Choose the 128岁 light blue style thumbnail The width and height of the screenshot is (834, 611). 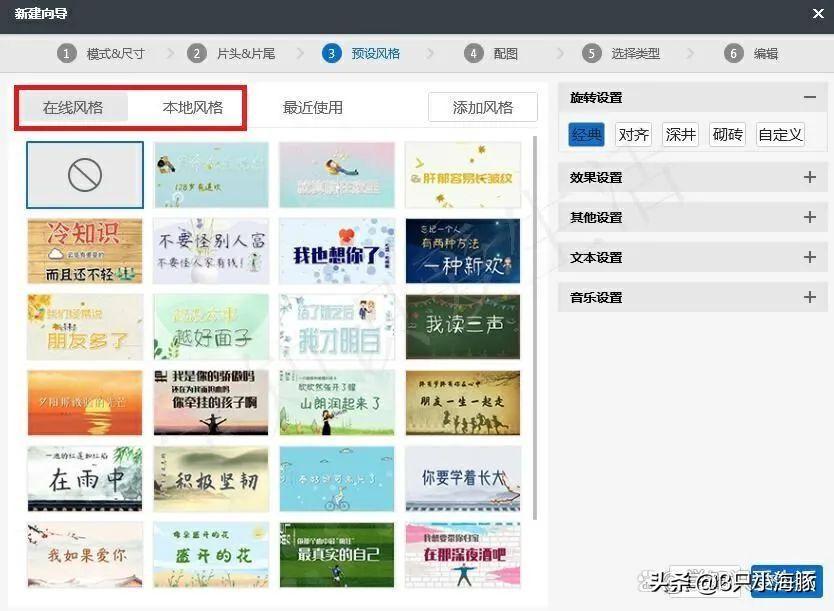(211, 174)
